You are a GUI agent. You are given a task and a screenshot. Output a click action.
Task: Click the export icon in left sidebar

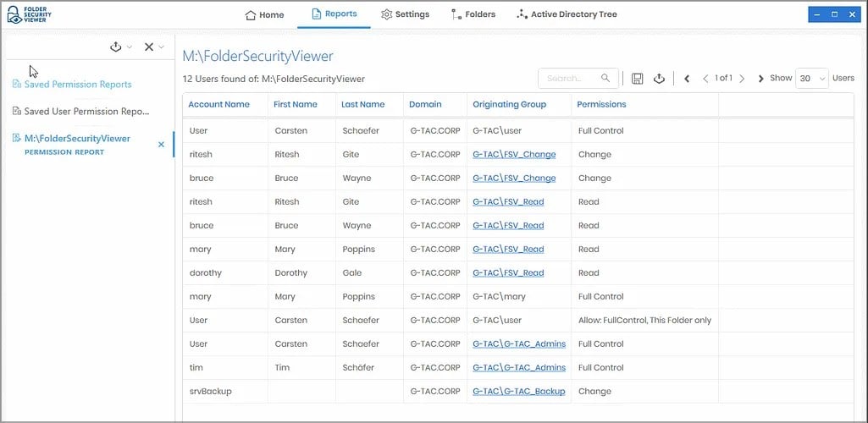pyautogui.click(x=116, y=47)
